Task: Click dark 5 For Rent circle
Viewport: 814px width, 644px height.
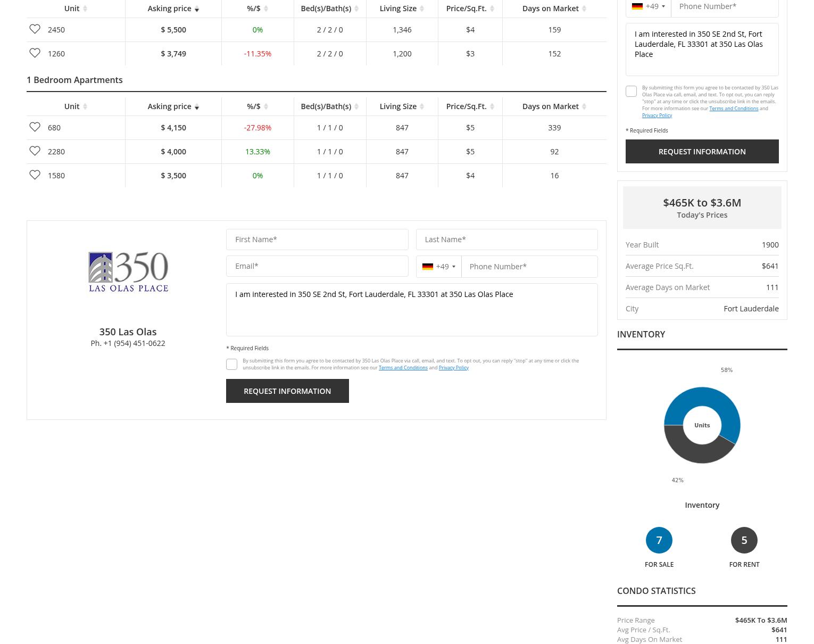Action: point(744,540)
